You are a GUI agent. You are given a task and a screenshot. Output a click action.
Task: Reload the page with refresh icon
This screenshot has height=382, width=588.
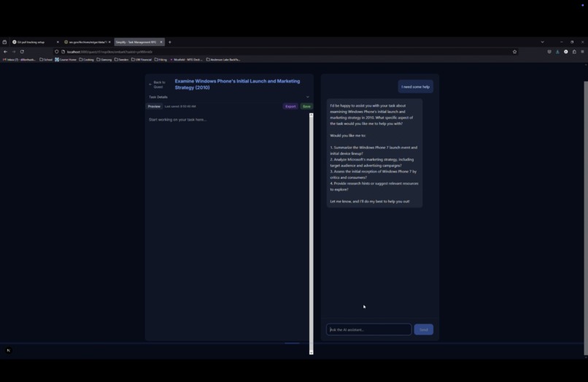[x=22, y=52]
